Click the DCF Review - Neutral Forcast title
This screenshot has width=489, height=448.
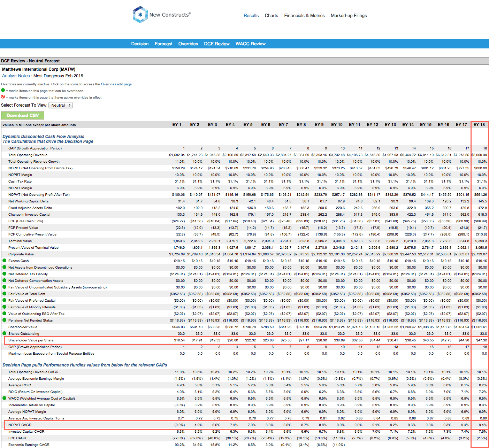point(30,61)
